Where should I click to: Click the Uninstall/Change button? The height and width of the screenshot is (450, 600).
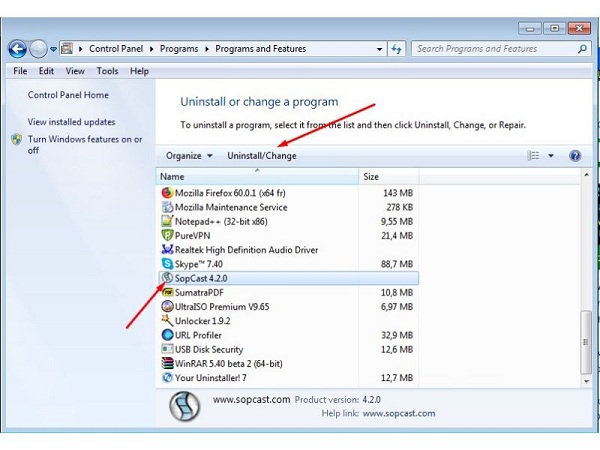261,156
